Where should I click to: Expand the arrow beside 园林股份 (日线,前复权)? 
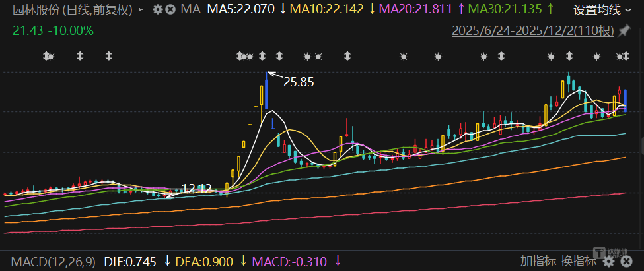click(141, 10)
